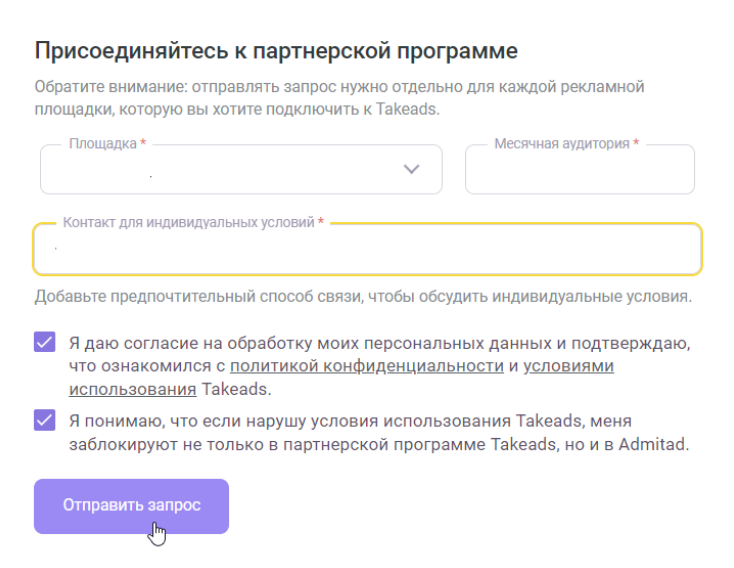The height and width of the screenshot is (568, 734).
Task: Focus the Месячная аудитория input field
Action: (x=579, y=170)
